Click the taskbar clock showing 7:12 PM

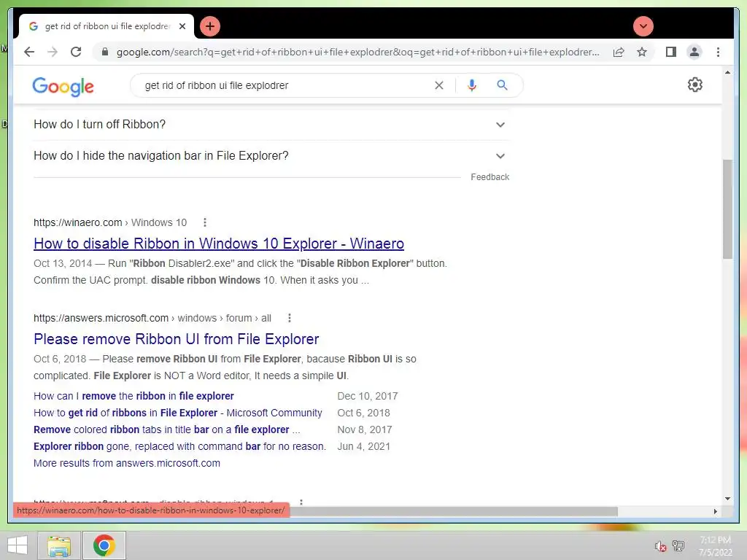point(715,545)
